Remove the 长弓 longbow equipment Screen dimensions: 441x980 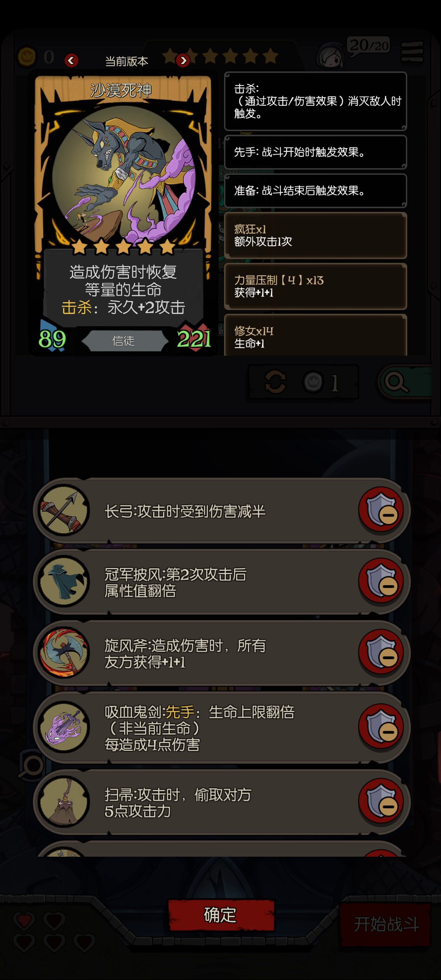[x=381, y=510]
